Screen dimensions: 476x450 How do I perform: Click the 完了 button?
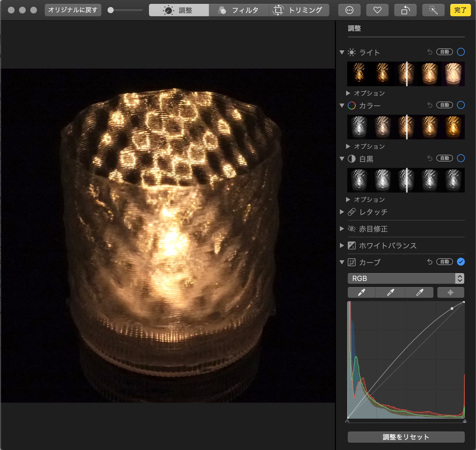460,10
